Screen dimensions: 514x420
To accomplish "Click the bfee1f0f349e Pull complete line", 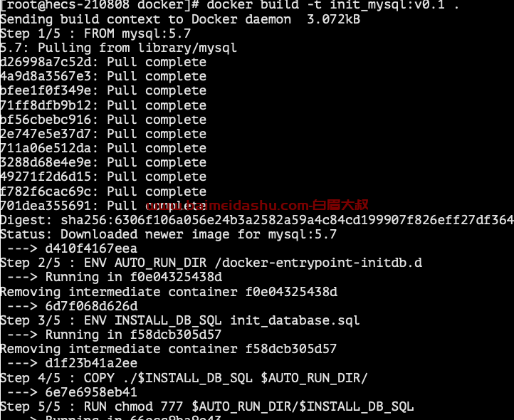I will coord(103,90).
